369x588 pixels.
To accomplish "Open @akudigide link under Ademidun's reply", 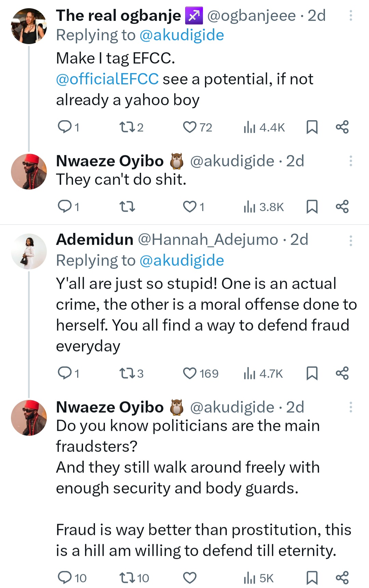I will click(181, 261).
